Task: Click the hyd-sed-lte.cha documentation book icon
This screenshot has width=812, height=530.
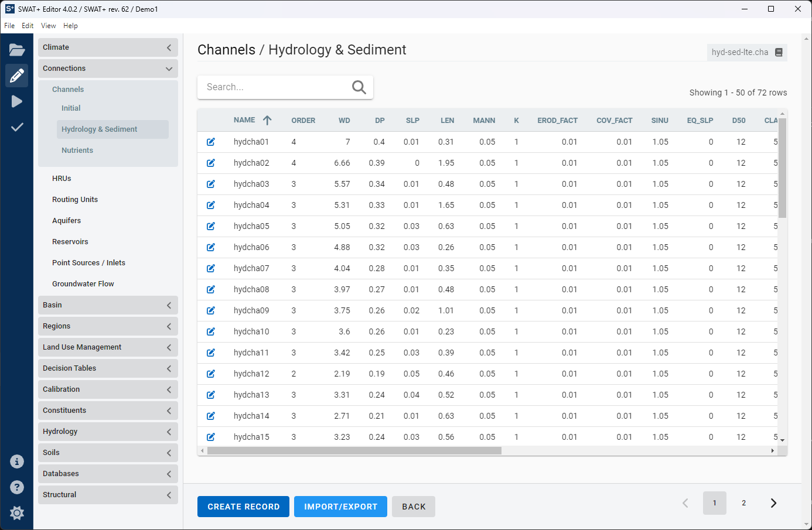Action: pyautogui.click(x=779, y=52)
